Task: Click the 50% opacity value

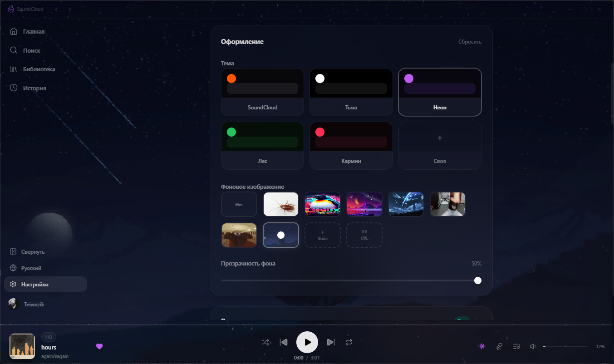Action: 476,264
